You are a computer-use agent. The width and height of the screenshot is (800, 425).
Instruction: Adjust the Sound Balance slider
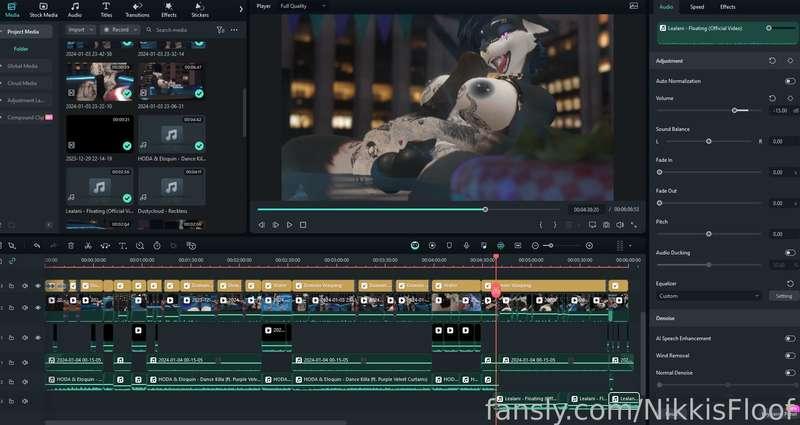709,141
